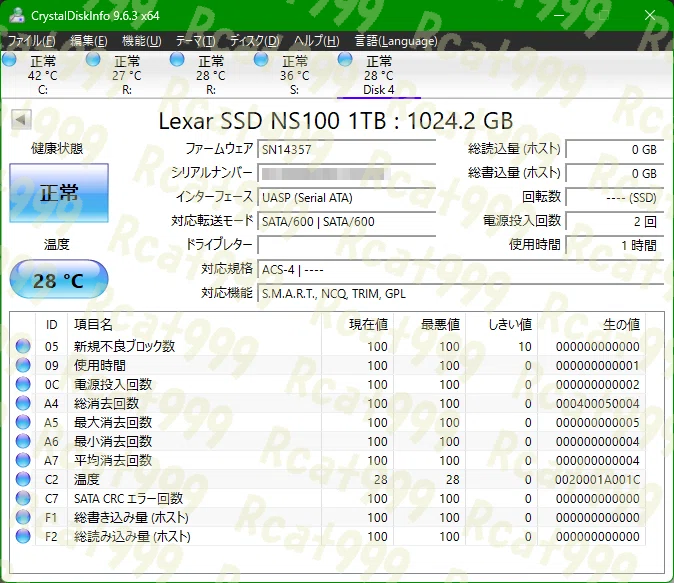Select the Disk 4 tab
Image resolution: width=674 pixels, height=583 pixels.
(378, 75)
